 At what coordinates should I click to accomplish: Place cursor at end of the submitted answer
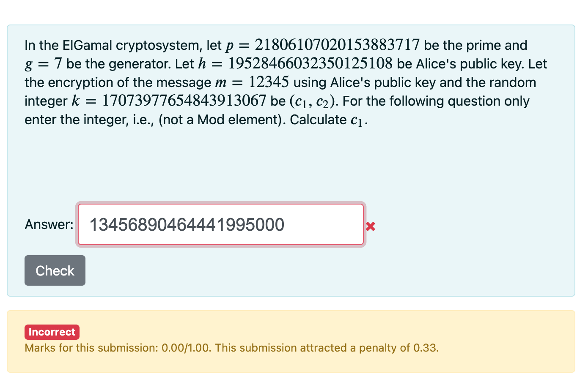[284, 224]
